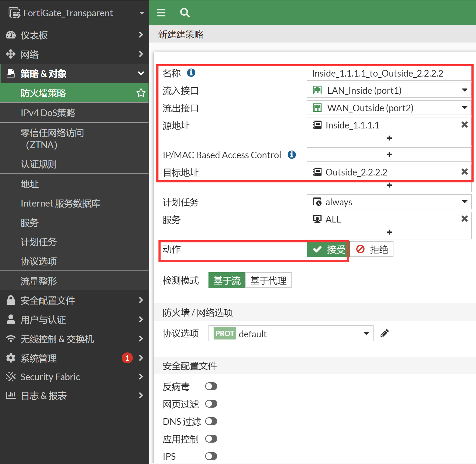Add another destination address with plus icon

tap(389, 185)
